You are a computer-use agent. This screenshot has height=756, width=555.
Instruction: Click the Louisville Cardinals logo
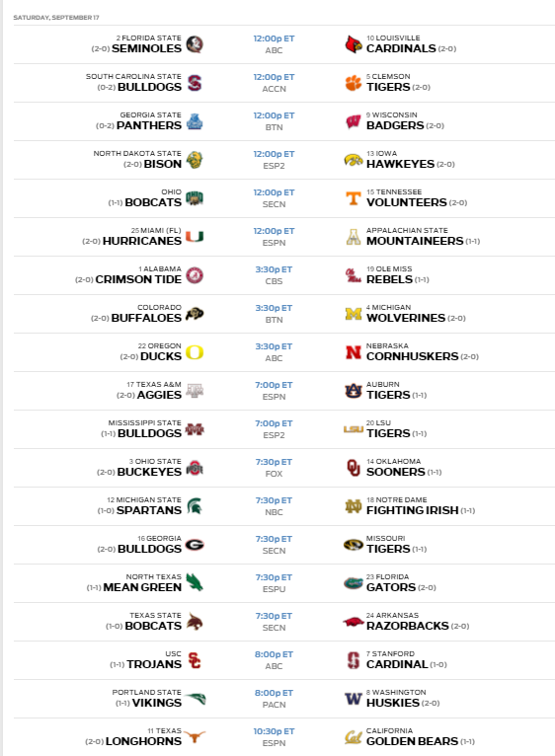354,44
